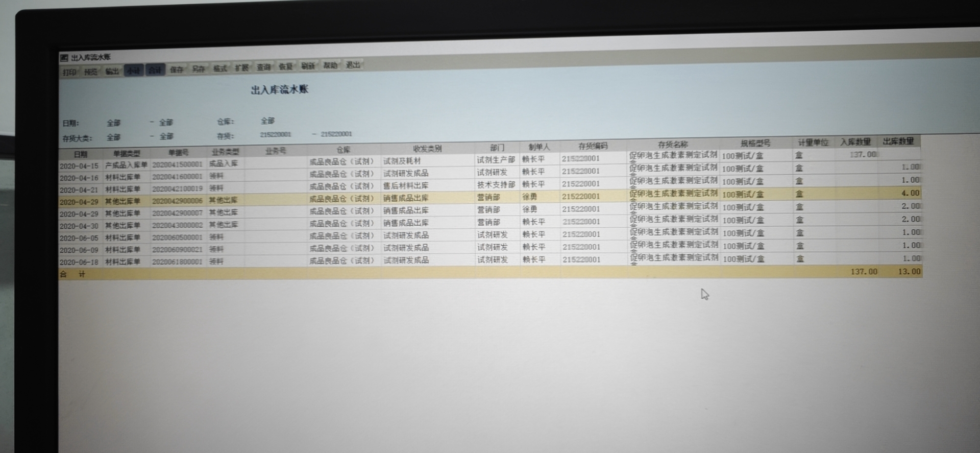This screenshot has height=453, width=980.
Task: Open 预览 (Preview) from the toolbar
Action: click(91, 71)
